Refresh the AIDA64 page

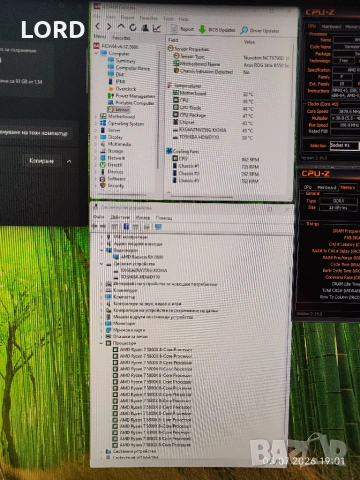click(x=133, y=27)
